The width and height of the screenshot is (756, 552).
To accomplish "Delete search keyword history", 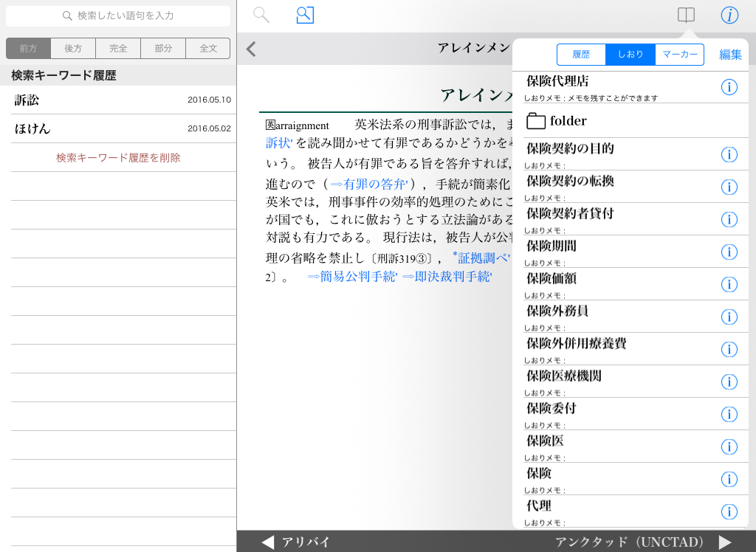I will (x=118, y=157).
